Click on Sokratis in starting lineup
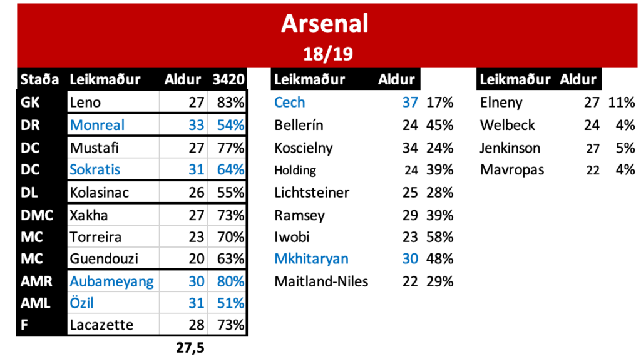Screen dimensions: 641x364 point(95,169)
